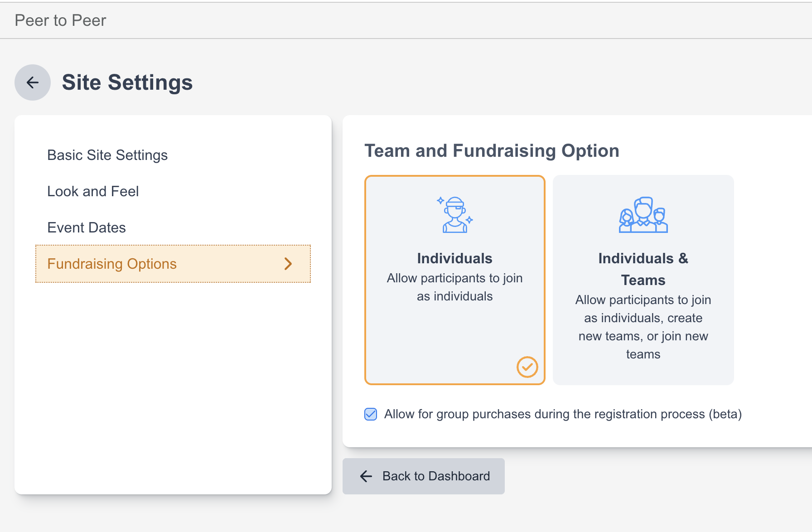Go to Look and Feel settings
The height and width of the screenshot is (532, 812).
click(93, 191)
